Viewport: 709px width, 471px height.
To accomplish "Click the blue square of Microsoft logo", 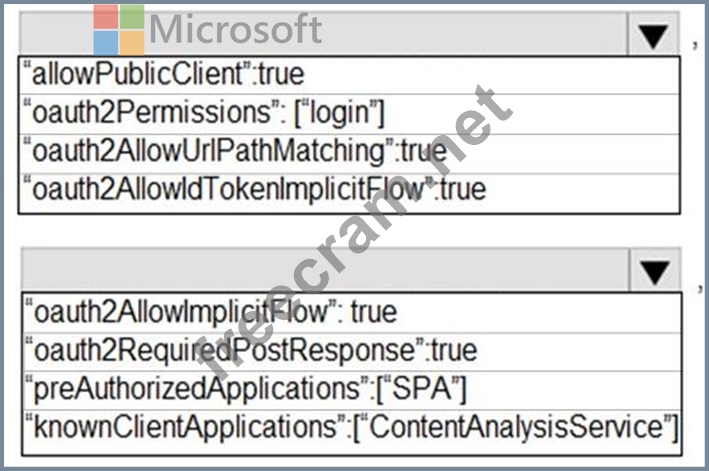I will (x=106, y=42).
